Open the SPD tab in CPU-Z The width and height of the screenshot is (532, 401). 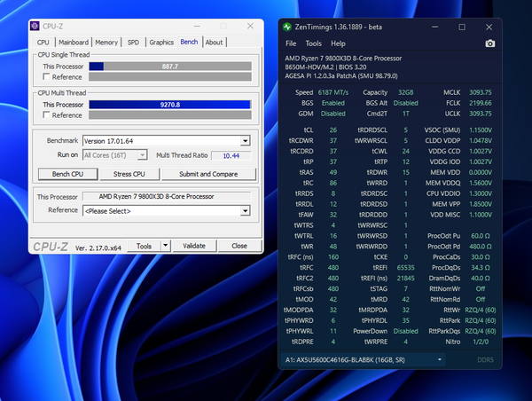(133, 42)
